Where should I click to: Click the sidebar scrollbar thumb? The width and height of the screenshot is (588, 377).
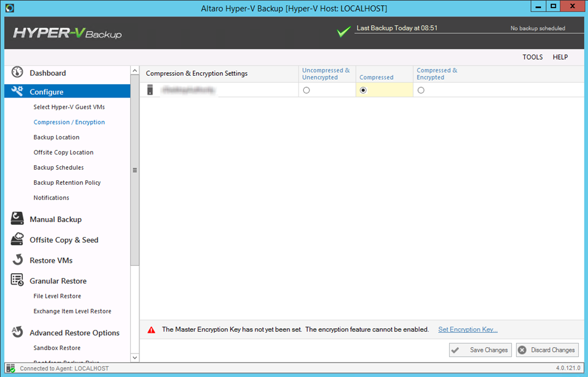(134, 170)
